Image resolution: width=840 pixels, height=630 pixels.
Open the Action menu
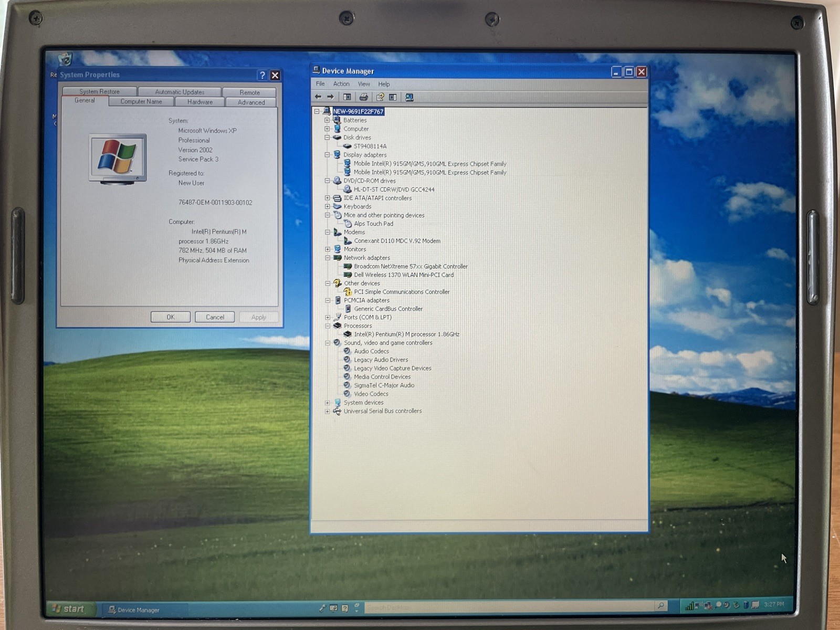(341, 84)
